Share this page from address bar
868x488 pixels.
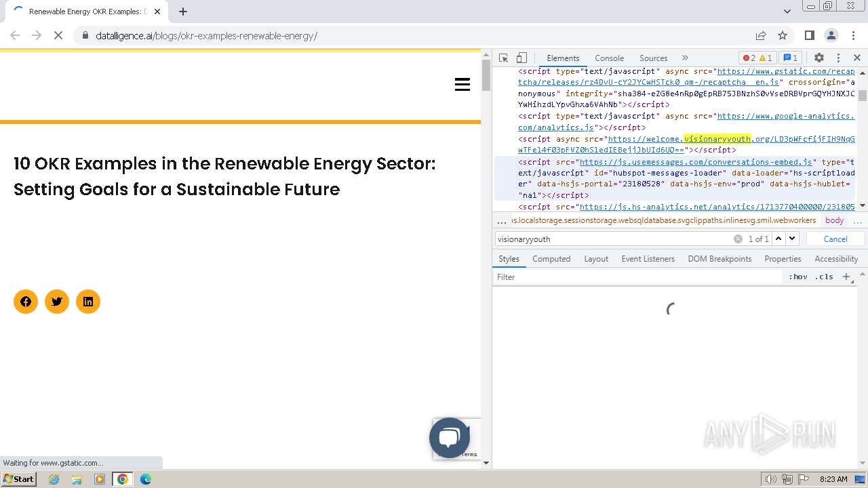point(761,35)
